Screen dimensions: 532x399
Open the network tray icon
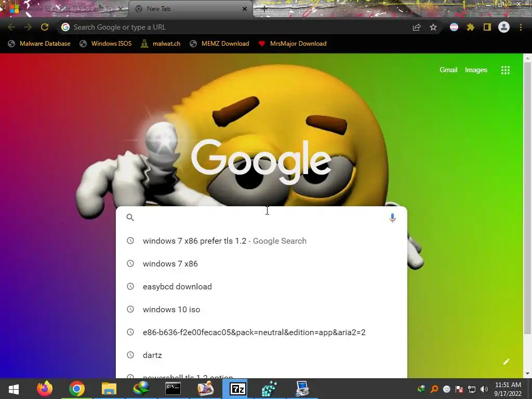click(472, 389)
